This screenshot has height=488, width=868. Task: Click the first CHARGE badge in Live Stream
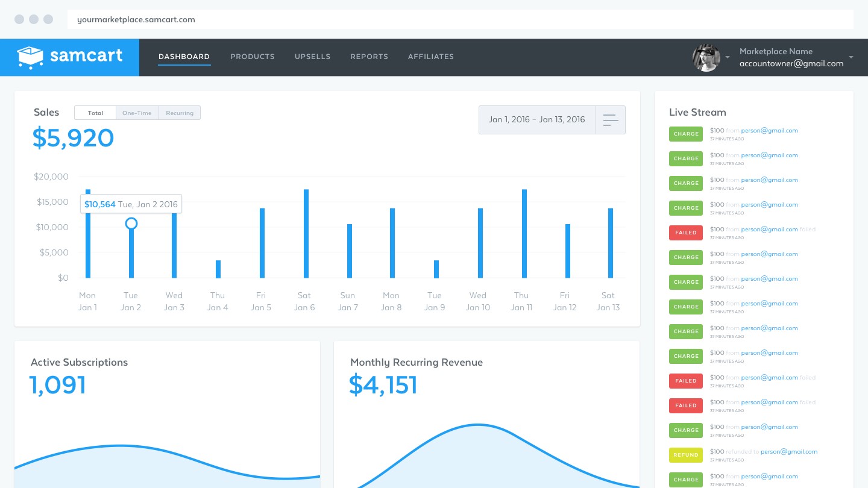(685, 134)
